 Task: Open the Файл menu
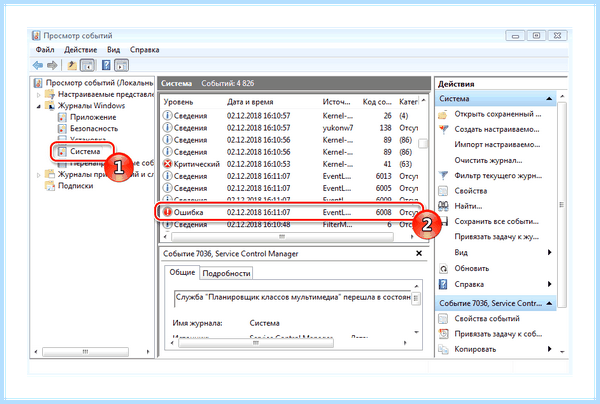point(45,50)
